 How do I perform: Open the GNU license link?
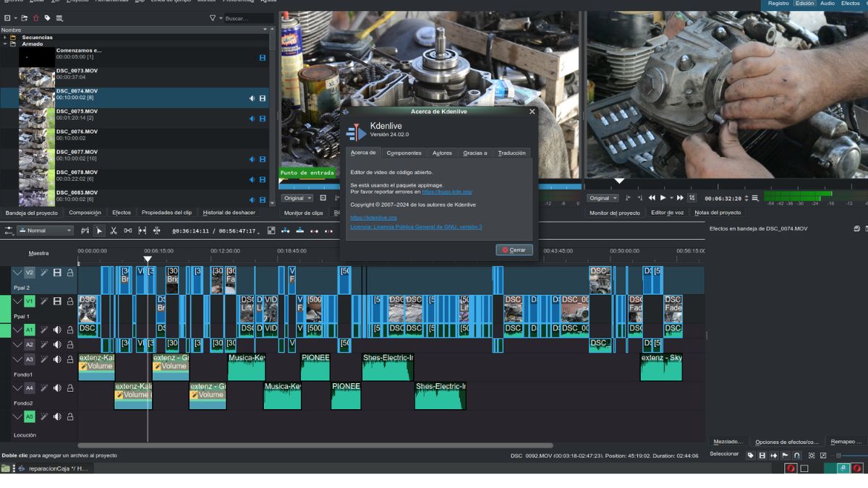416,227
